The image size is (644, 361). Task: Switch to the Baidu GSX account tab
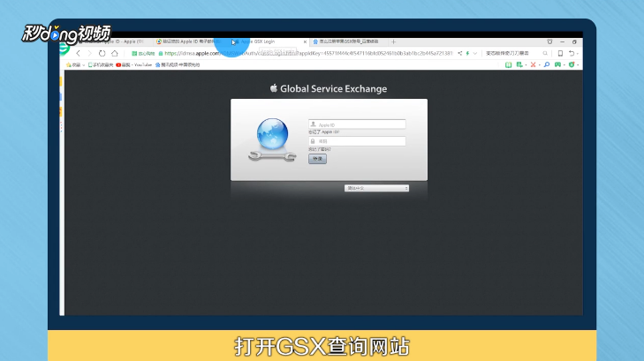(348, 41)
